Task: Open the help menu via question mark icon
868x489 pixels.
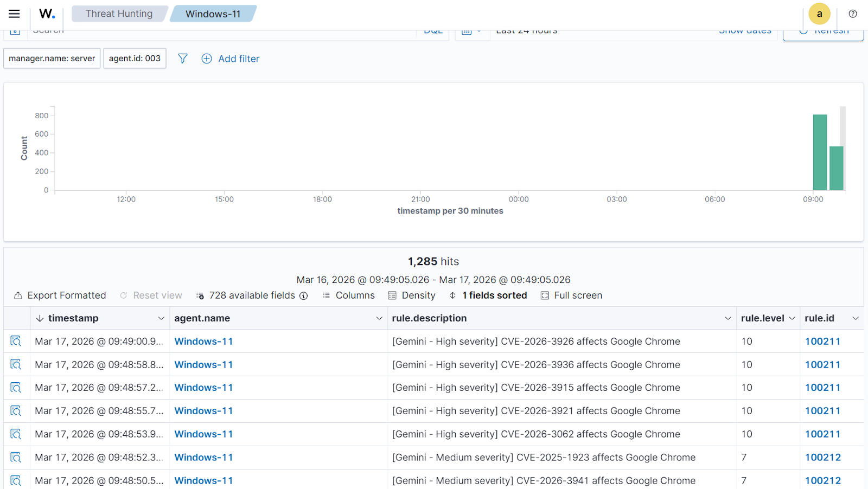Action: pyautogui.click(x=853, y=14)
